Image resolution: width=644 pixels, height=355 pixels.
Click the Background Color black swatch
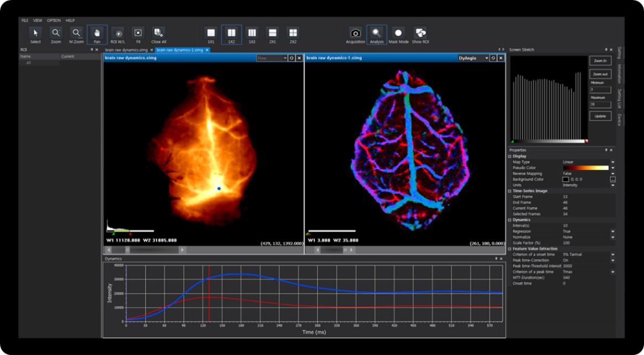(565, 180)
